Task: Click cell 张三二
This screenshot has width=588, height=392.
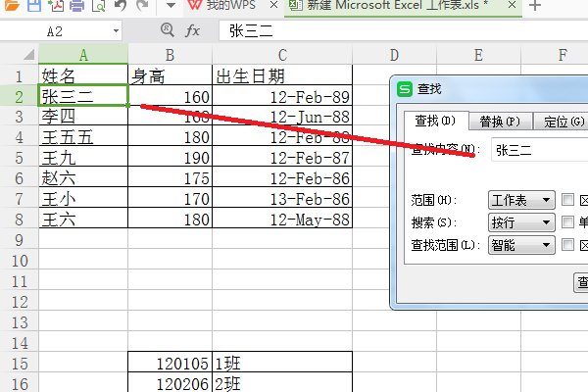Action: click(x=83, y=96)
